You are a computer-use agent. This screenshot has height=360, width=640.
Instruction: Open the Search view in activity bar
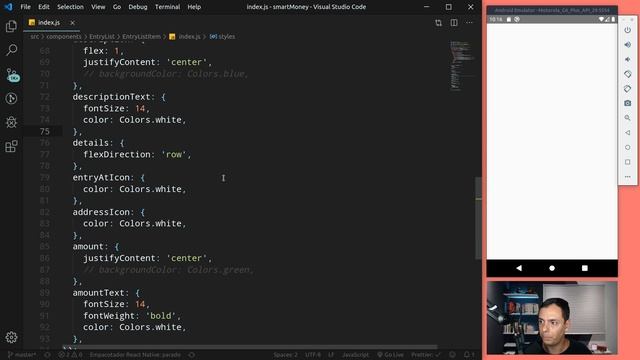tap(11, 50)
